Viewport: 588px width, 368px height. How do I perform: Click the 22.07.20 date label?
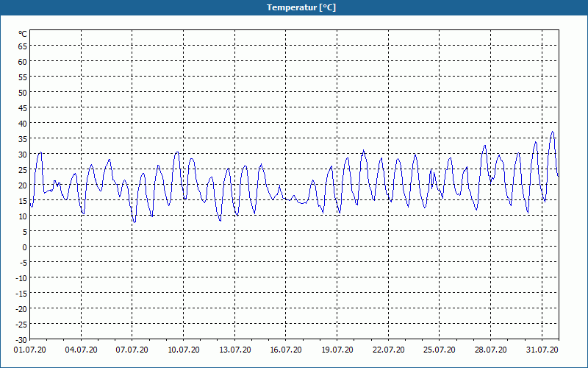389,350
